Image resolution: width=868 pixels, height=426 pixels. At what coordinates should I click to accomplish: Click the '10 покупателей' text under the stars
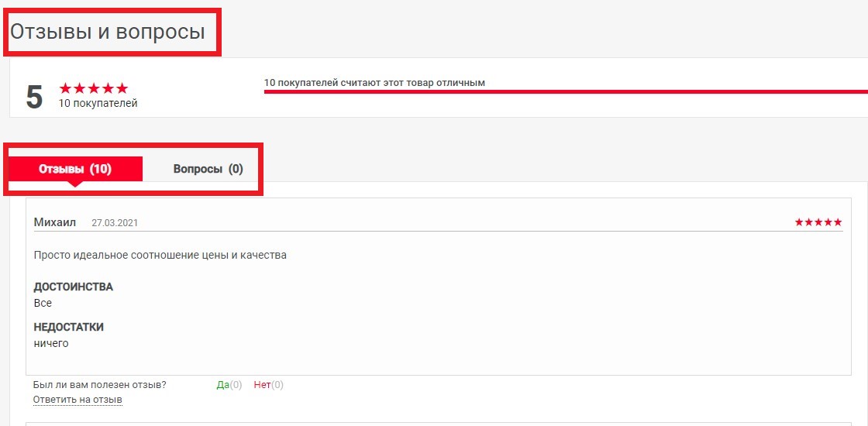[98, 103]
